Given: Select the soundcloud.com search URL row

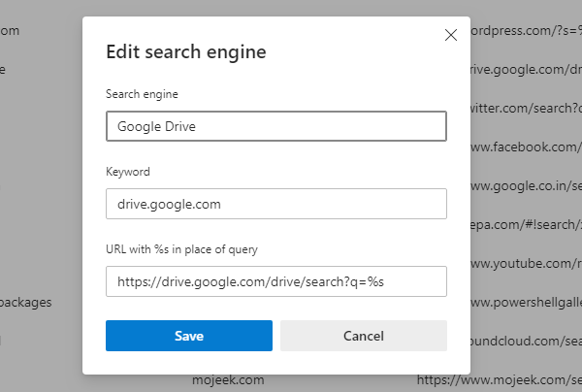Looking at the screenshot, I should tap(526, 341).
